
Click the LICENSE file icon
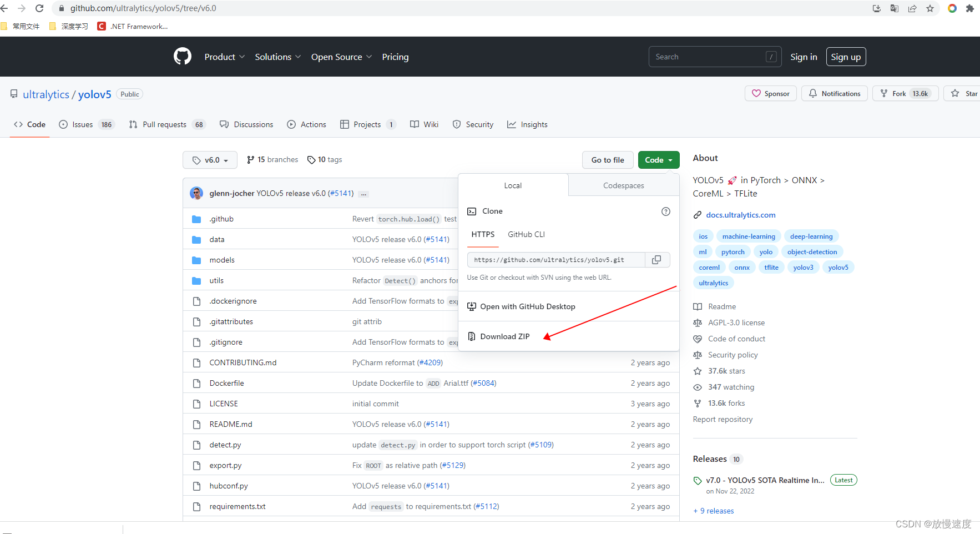pos(196,404)
